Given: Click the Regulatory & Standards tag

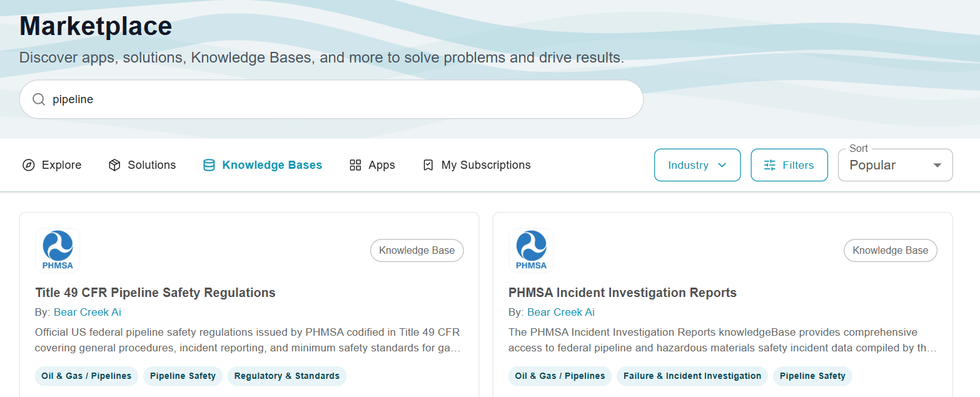Looking at the screenshot, I should click(x=287, y=376).
